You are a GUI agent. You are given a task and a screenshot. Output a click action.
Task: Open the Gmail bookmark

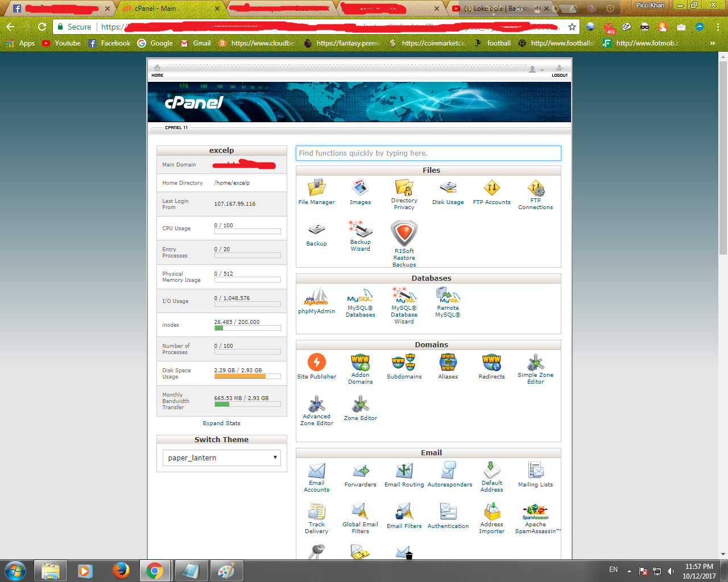[x=196, y=43]
